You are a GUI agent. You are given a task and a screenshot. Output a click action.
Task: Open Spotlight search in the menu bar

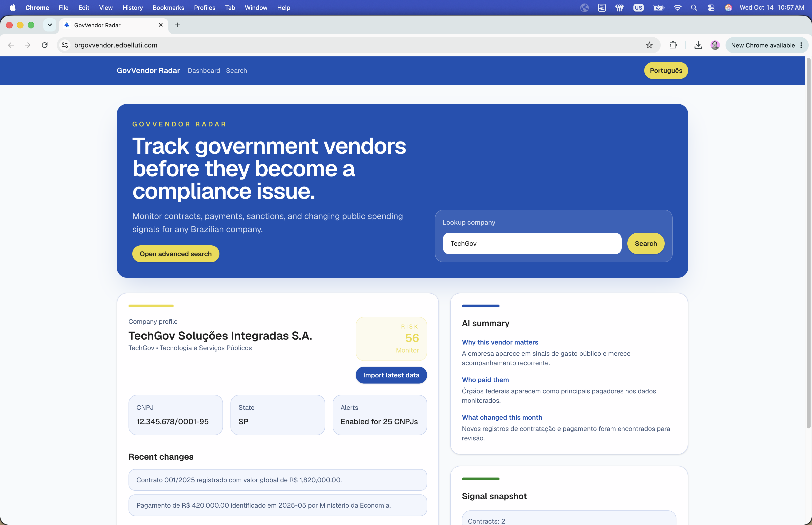[x=694, y=8]
